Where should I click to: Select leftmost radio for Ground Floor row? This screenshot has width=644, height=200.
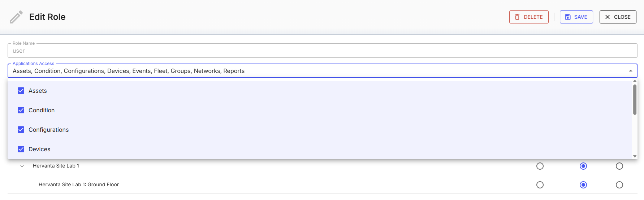(540, 185)
